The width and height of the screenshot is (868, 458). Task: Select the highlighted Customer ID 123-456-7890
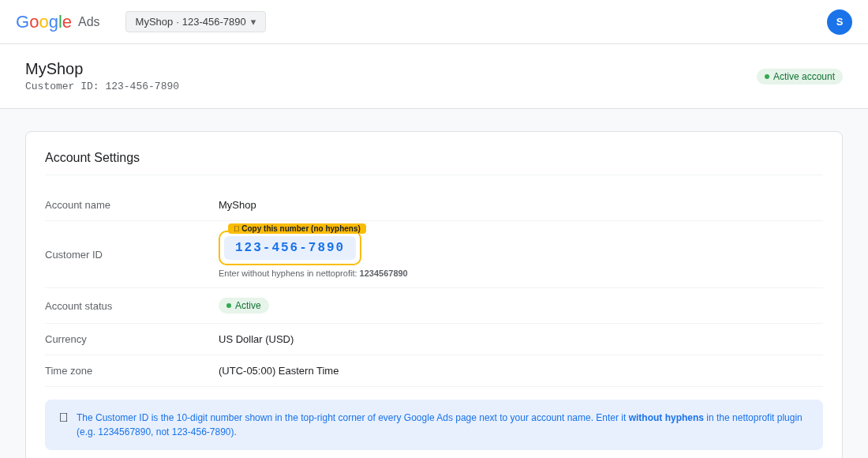[290, 247]
